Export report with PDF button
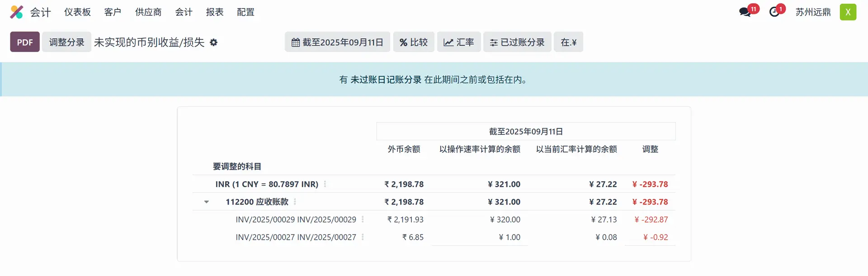The width and height of the screenshot is (868, 276). tap(25, 42)
